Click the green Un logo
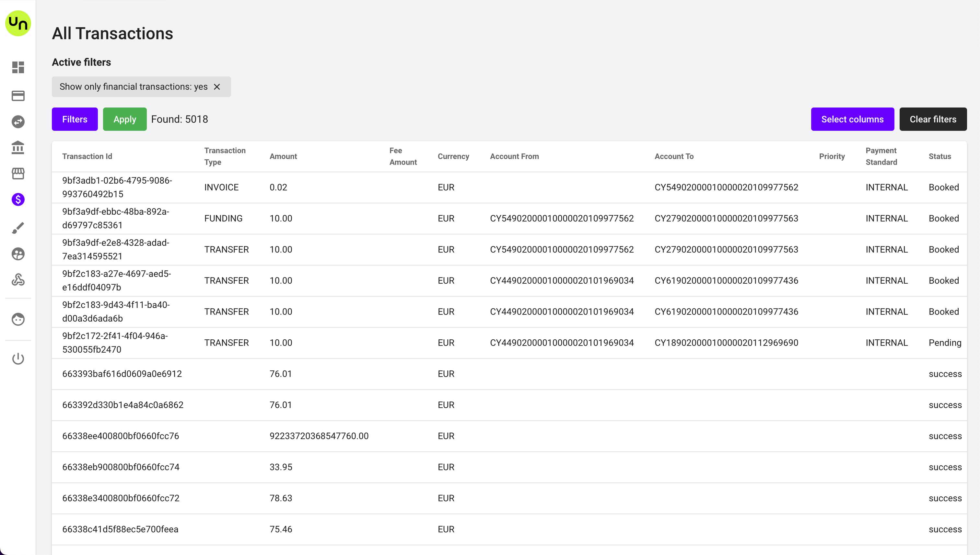The width and height of the screenshot is (980, 555). click(18, 23)
